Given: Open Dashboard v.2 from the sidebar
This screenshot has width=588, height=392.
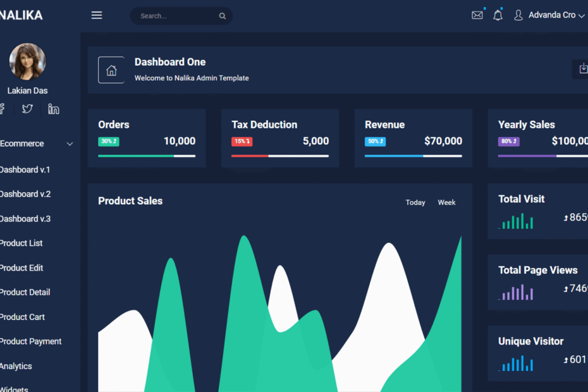Looking at the screenshot, I should coord(25,194).
